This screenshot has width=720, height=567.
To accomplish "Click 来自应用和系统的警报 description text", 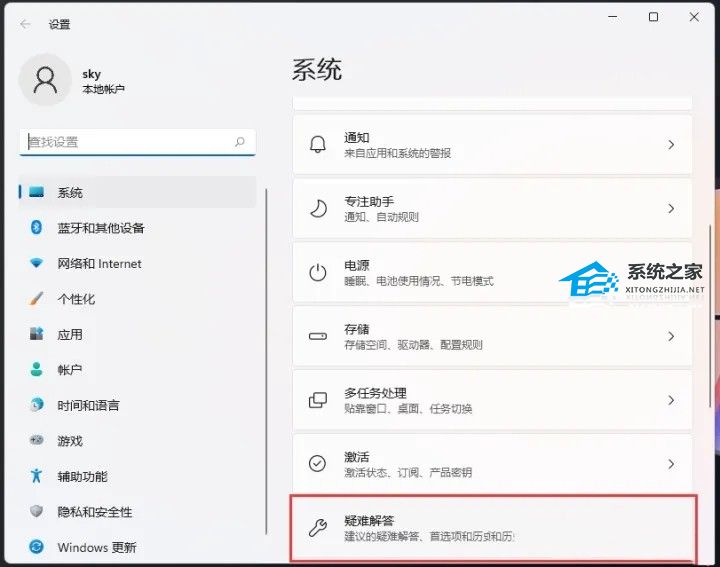I will [398, 153].
